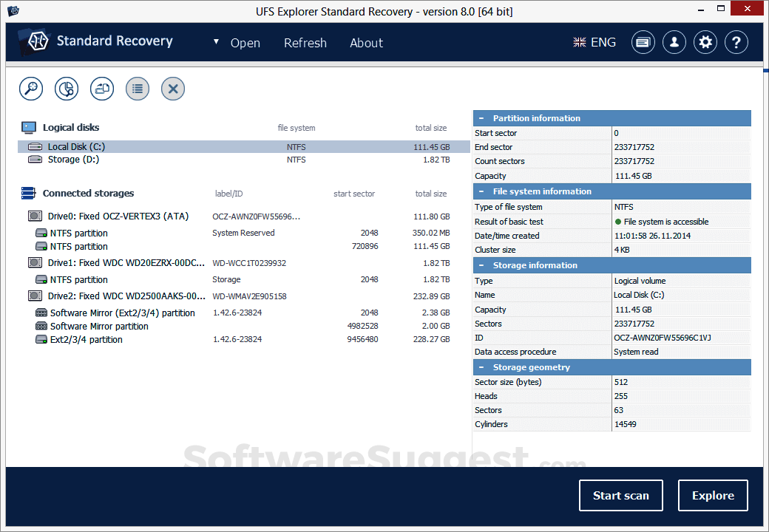Click the System read value

[x=636, y=352]
